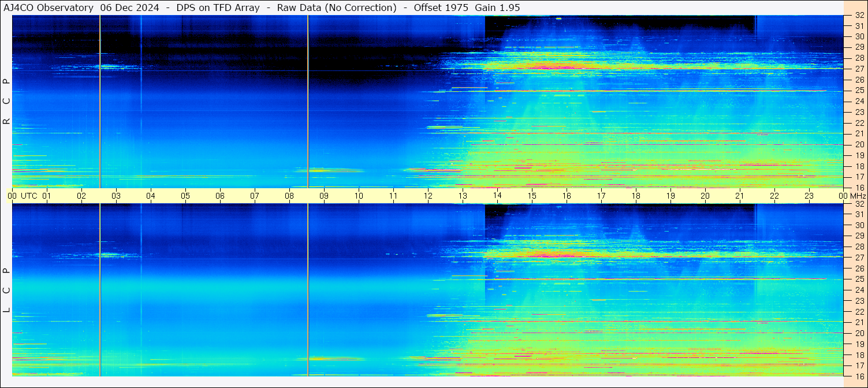Select the date '06 Dec 2024' in header
Image resolution: width=868 pixels, height=388 pixels.
(129, 8)
